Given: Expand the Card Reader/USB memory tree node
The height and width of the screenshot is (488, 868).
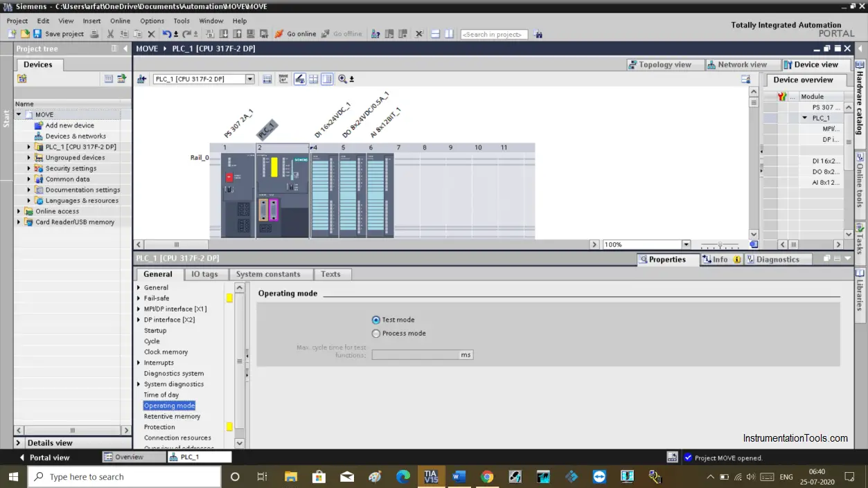Looking at the screenshot, I should (x=19, y=222).
